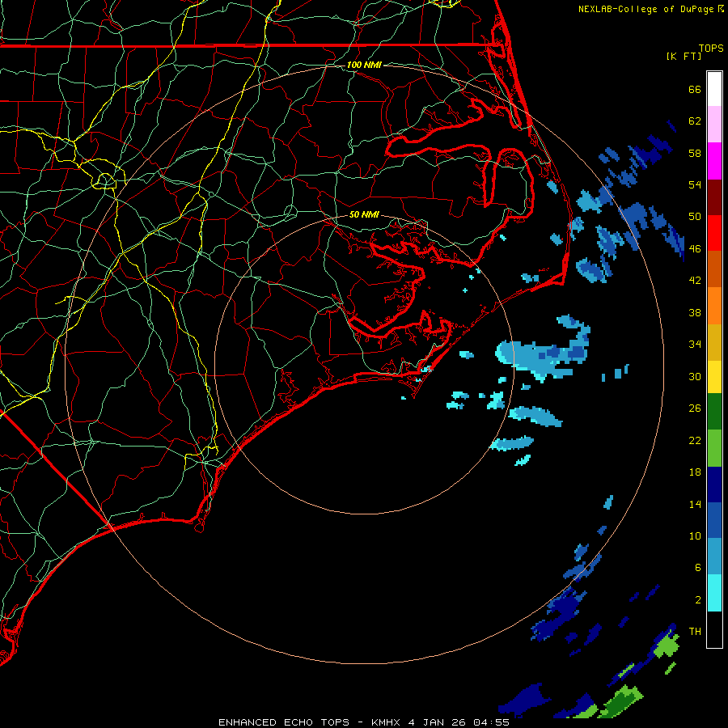Viewport: 728px width, 728px height.
Task: Click the 42 legend value
Action: (695, 281)
